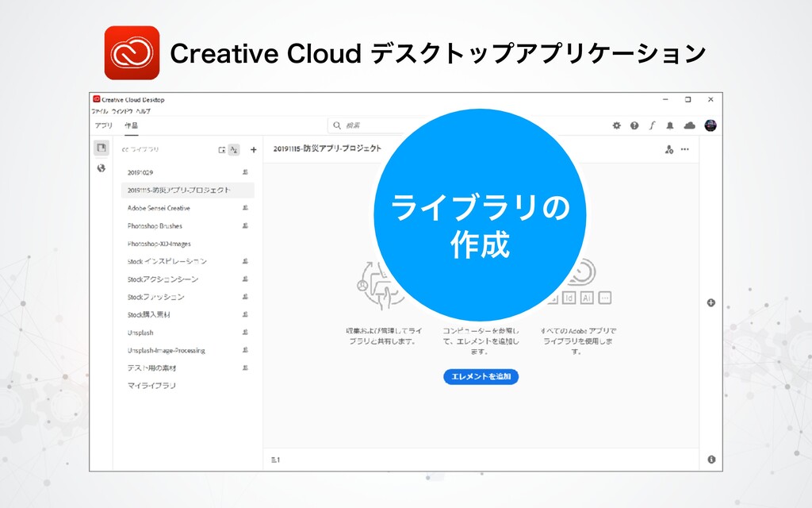The width and height of the screenshot is (812, 508).
Task: Minimize the Creative Cloud Desktop window
Action: (x=665, y=99)
